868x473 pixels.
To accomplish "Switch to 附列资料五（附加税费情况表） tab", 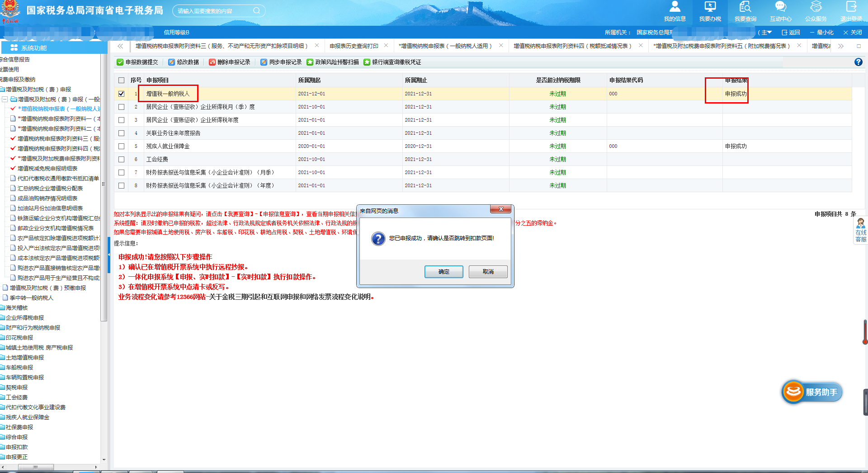I will (x=722, y=46).
